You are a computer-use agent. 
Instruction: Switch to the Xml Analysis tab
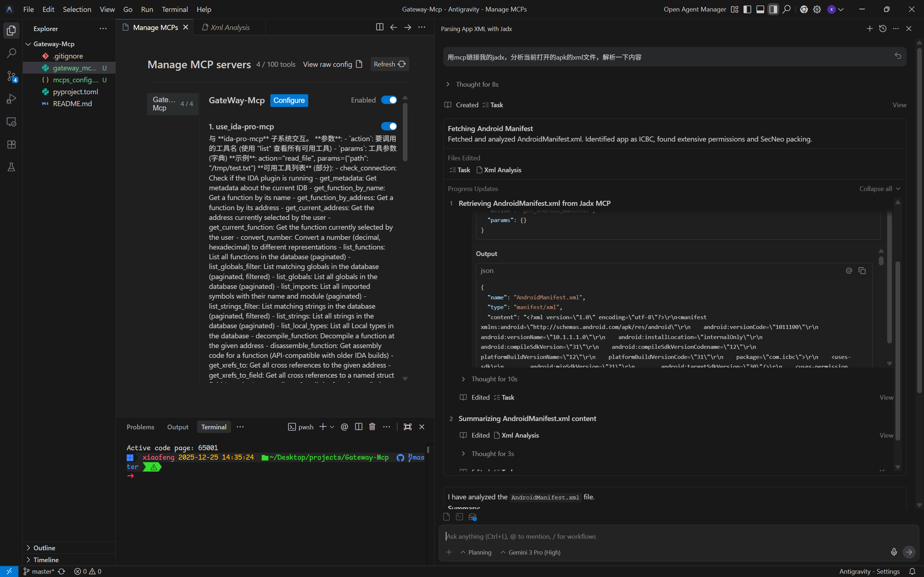tap(230, 27)
